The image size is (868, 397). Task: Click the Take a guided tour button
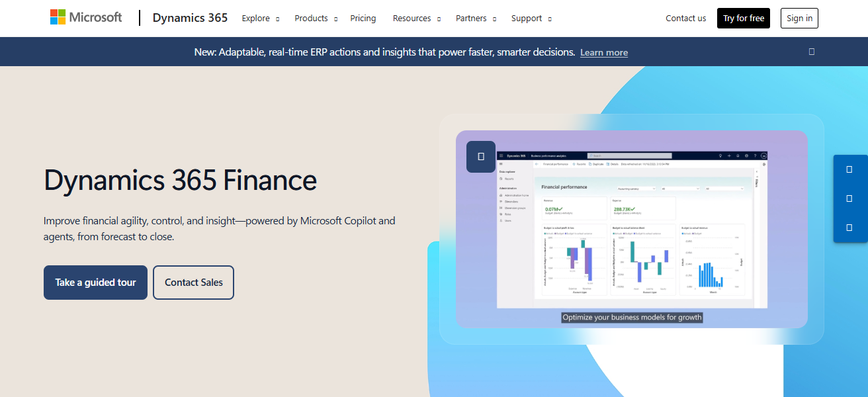(95, 282)
